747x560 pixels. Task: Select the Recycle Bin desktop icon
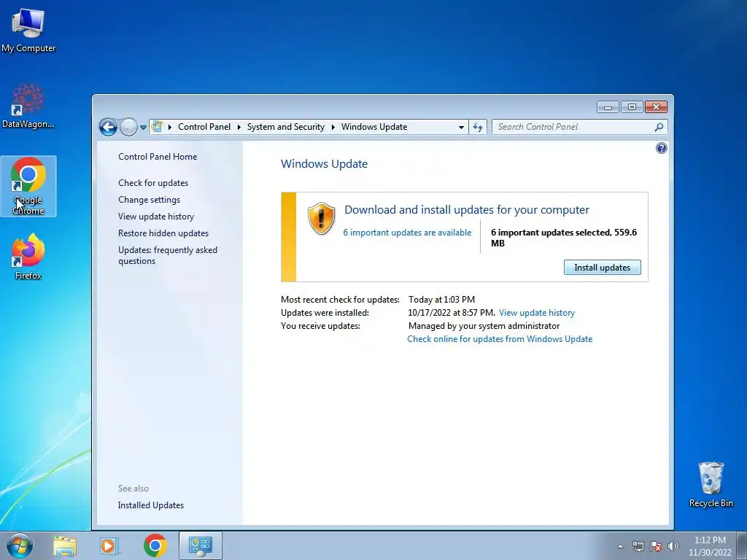point(711,484)
